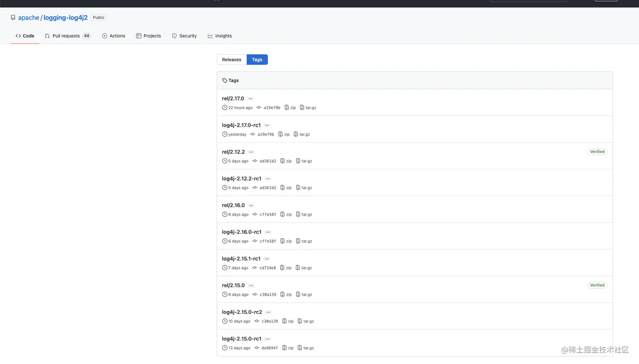Expand the ellipsis next to log4j-2.17.0-rc1

coord(267,125)
